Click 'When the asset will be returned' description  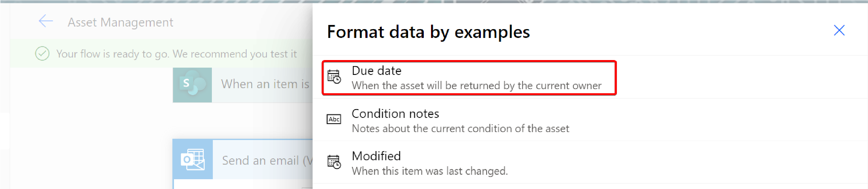pyautogui.click(x=476, y=86)
